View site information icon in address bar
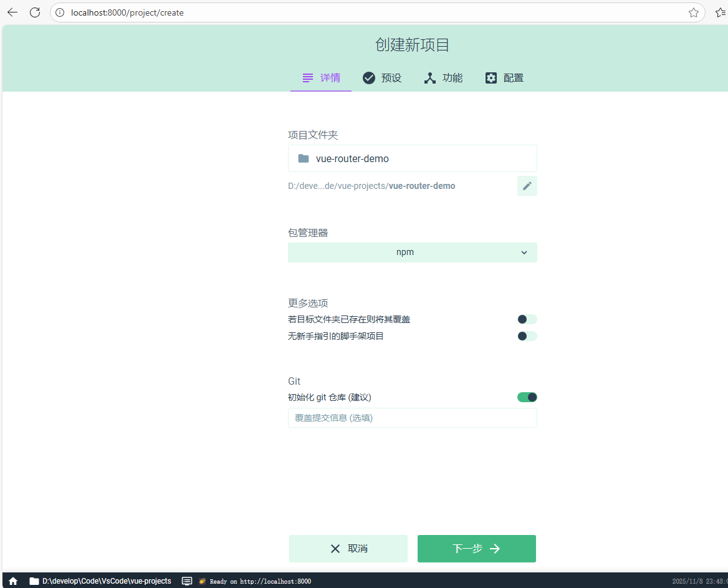Image resolution: width=728 pixels, height=588 pixels. pyautogui.click(x=60, y=12)
